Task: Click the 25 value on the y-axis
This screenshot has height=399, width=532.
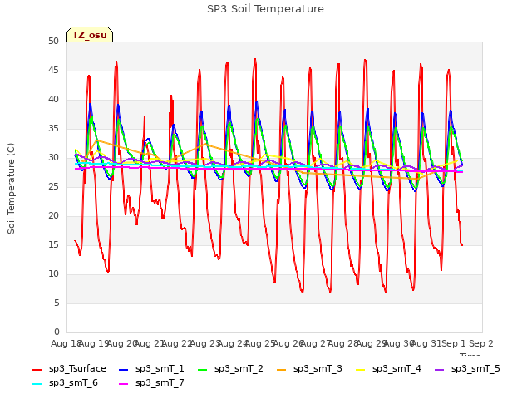Action: click(53, 186)
